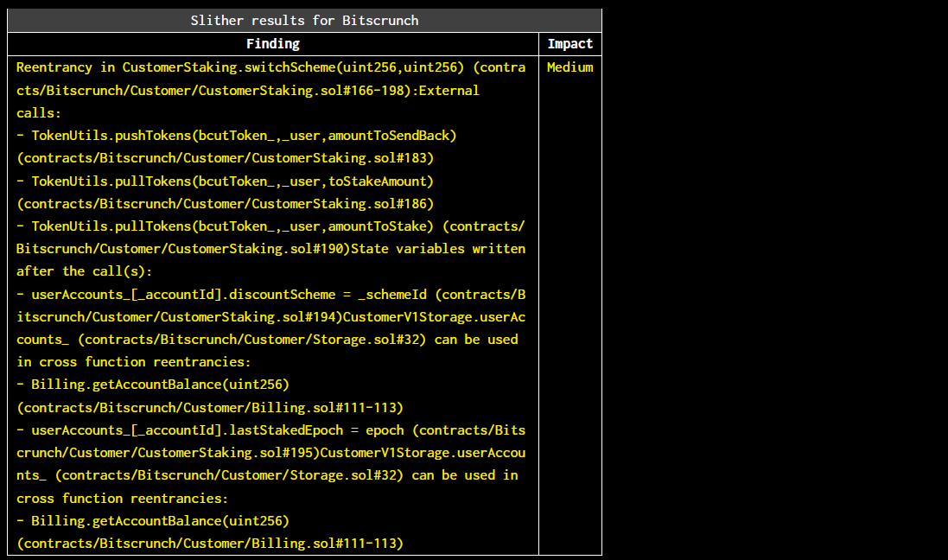Click the line starting "counts_ (contracts/Bitscrunch/Customer/Storage.sol#32)"
Viewport: 948px width, 560px height.
coord(267,340)
